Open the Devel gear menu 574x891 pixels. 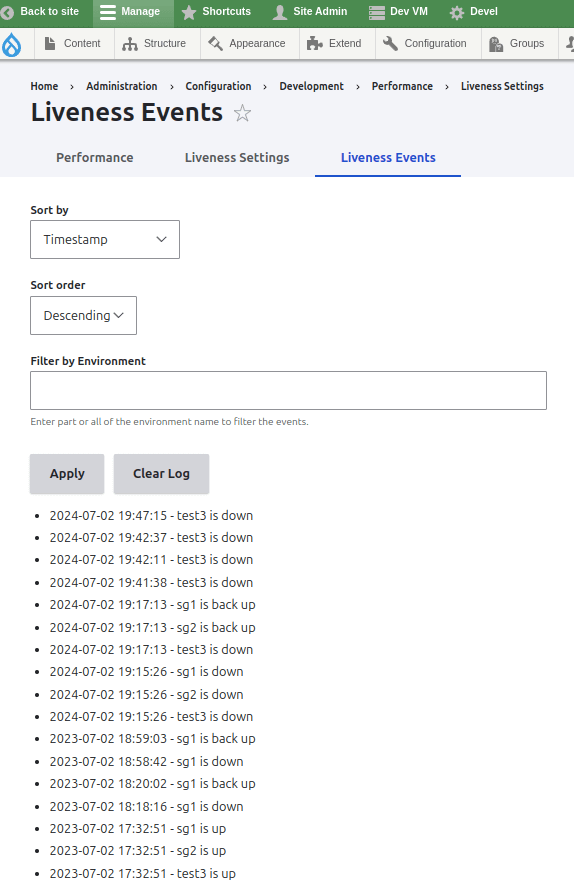(x=473, y=12)
